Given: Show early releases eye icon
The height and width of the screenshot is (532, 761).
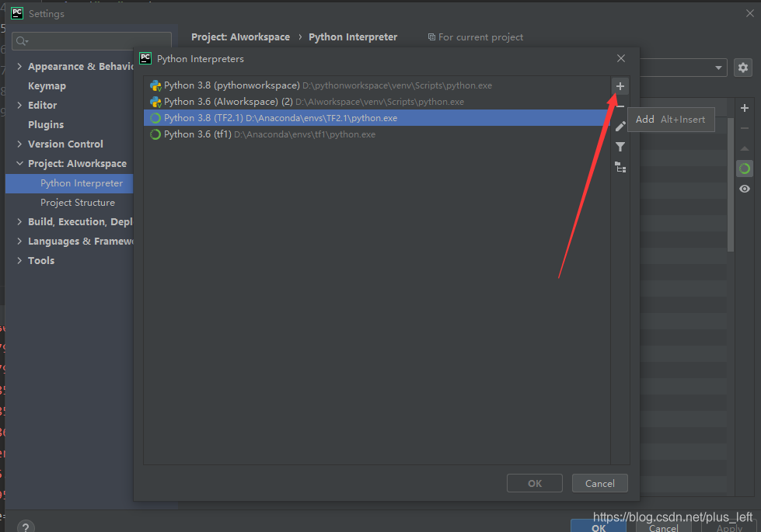Looking at the screenshot, I should pyautogui.click(x=744, y=189).
